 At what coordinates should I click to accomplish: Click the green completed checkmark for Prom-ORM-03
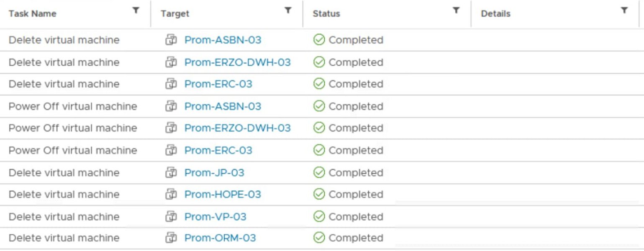click(319, 238)
